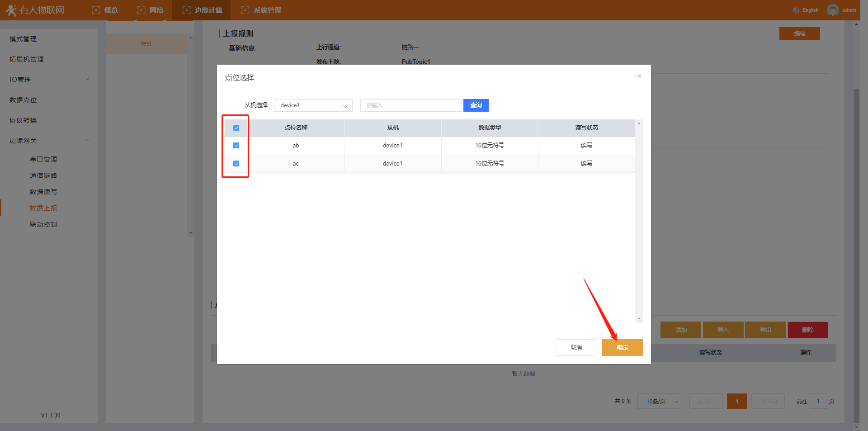Click the dialog table's vertical scrollbar
This screenshot has width=868, height=431.
click(639, 221)
